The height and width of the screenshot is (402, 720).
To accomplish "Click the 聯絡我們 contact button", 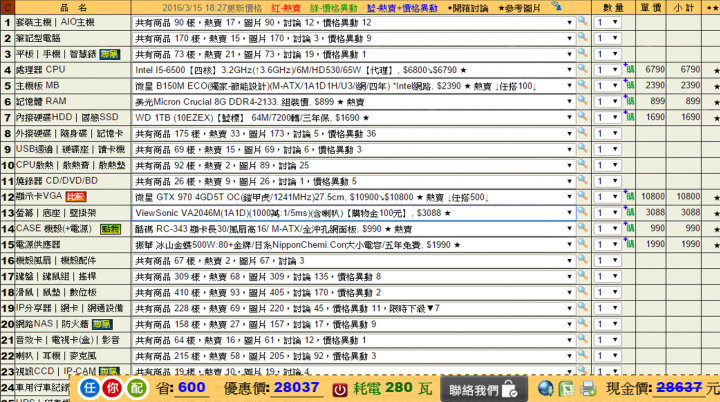I will click(x=484, y=390).
